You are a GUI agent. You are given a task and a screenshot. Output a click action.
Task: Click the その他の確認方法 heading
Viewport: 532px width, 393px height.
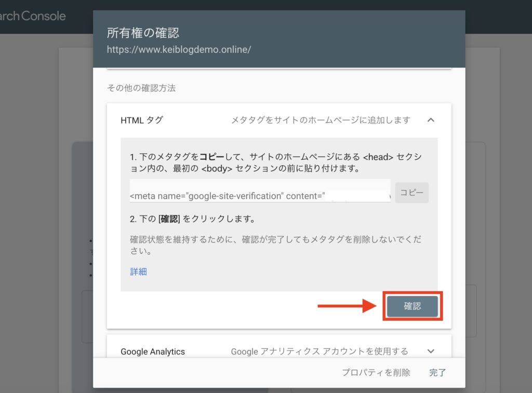141,88
